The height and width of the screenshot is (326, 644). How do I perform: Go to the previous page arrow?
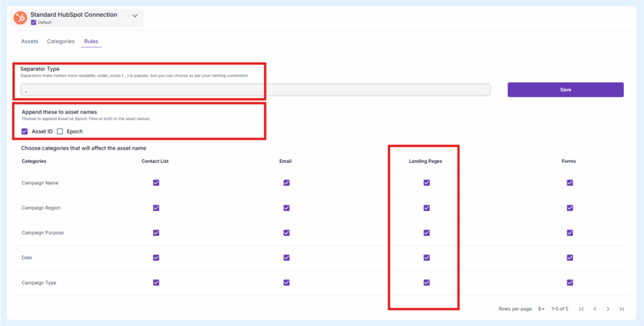pos(594,309)
